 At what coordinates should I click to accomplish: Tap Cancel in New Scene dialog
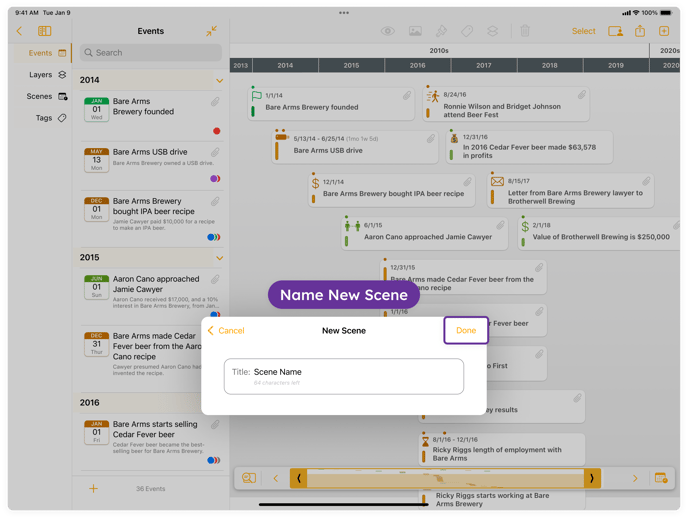[x=226, y=330]
